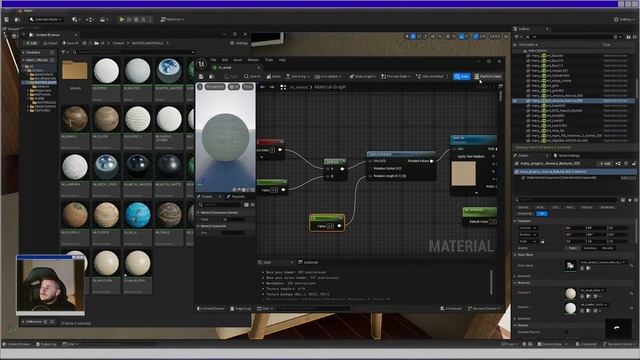Open preview viewport options hamburger menu
This screenshot has height=360, width=640.
coord(200,87)
